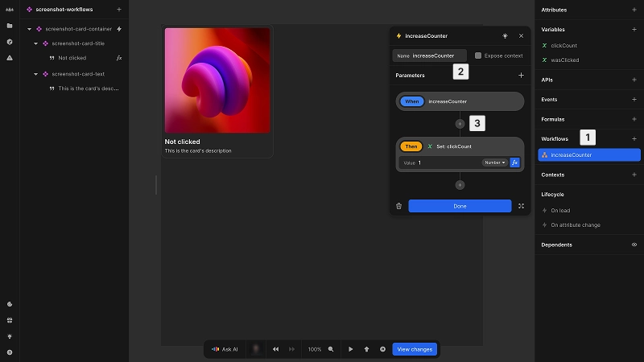Collapse the screenshot-card-text tree node

click(35, 74)
